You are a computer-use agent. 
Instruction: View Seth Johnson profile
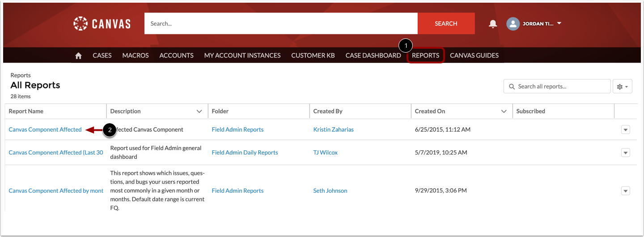[330, 191]
